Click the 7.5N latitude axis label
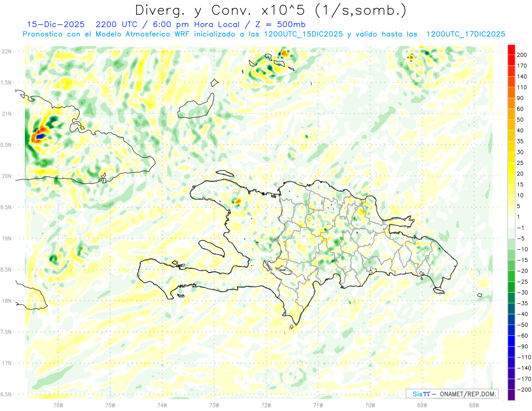This screenshot has height=411, width=532. point(7,332)
